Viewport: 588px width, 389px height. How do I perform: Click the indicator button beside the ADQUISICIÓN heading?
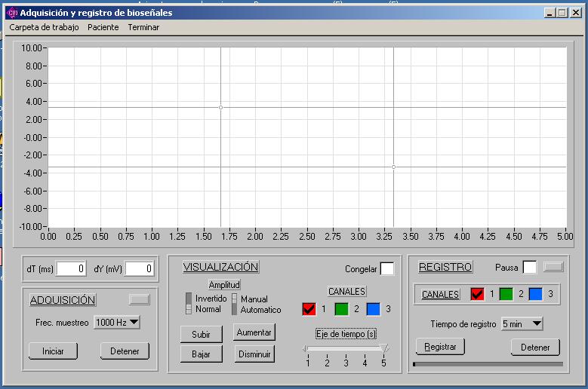(x=140, y=299)
